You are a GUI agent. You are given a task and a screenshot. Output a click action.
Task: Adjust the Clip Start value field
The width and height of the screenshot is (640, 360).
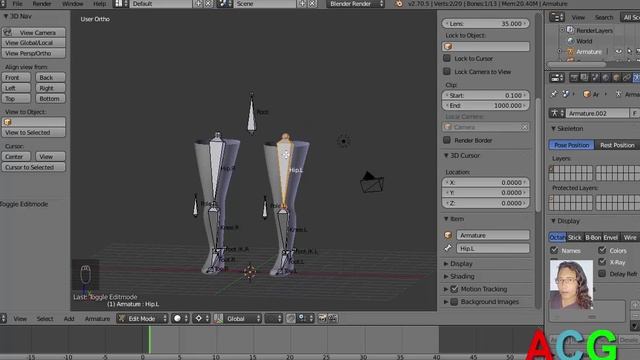[486, 95]
